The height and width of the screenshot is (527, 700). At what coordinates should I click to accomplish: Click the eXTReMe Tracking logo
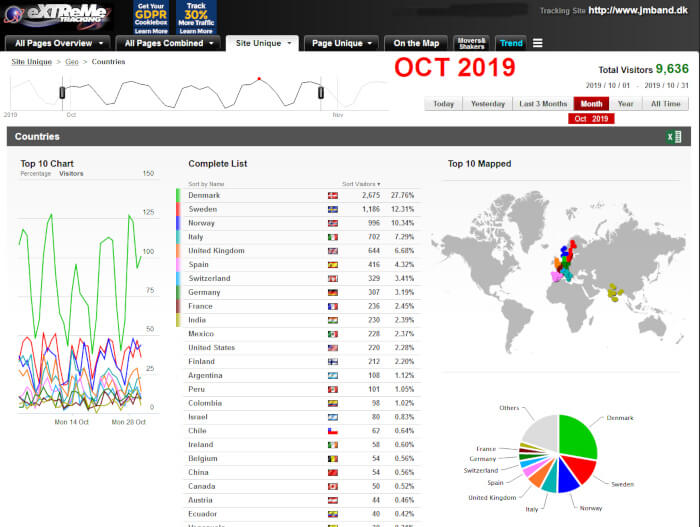coord(57,16)
